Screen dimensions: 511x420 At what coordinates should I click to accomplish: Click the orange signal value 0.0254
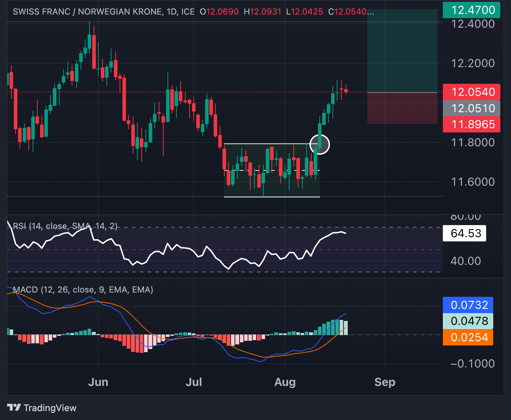tap(468, 337)
